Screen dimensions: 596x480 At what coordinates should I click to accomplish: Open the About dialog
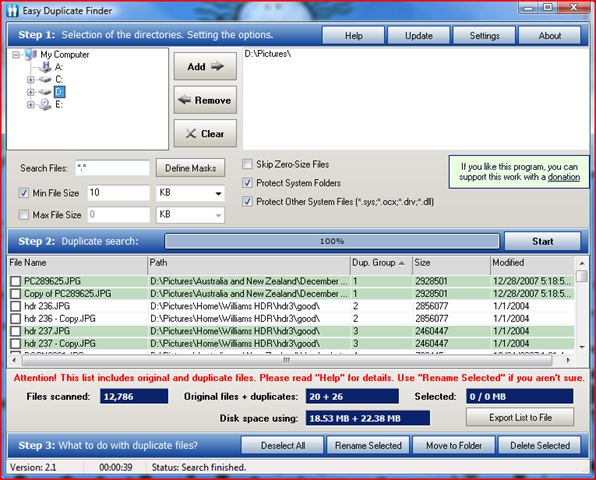550,36
